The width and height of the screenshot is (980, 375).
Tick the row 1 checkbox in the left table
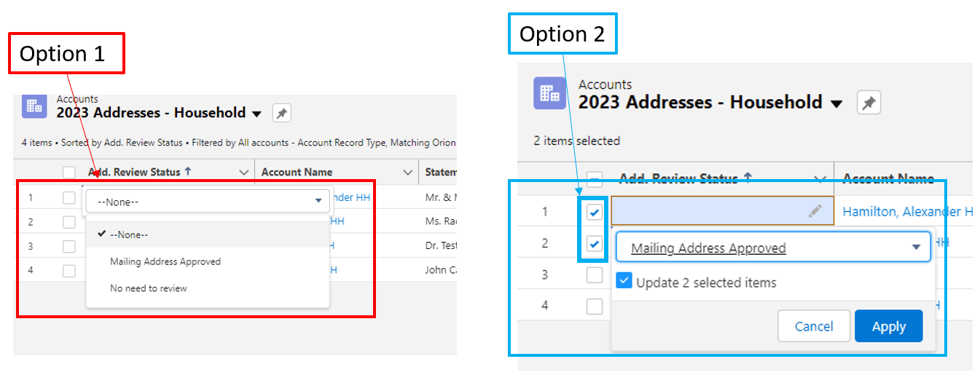[x=69, y=197]
